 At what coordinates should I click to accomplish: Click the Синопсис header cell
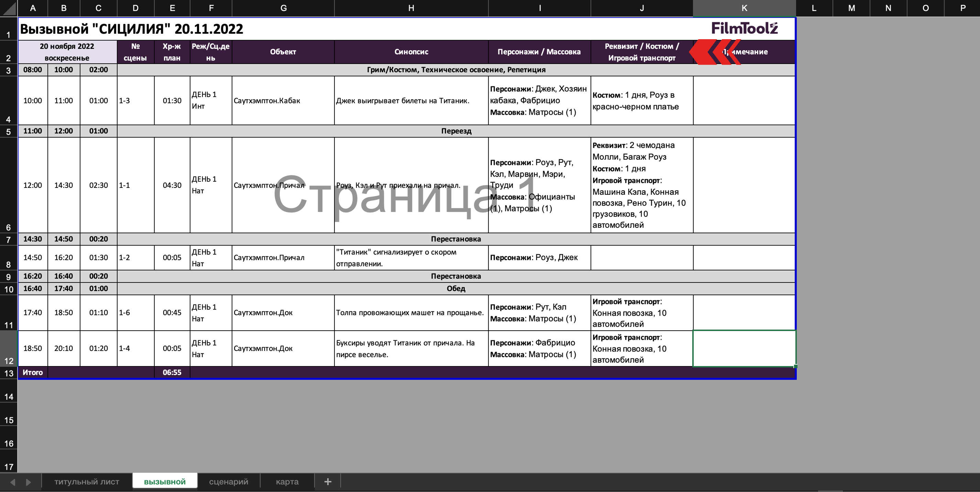[x=411, y=52]
